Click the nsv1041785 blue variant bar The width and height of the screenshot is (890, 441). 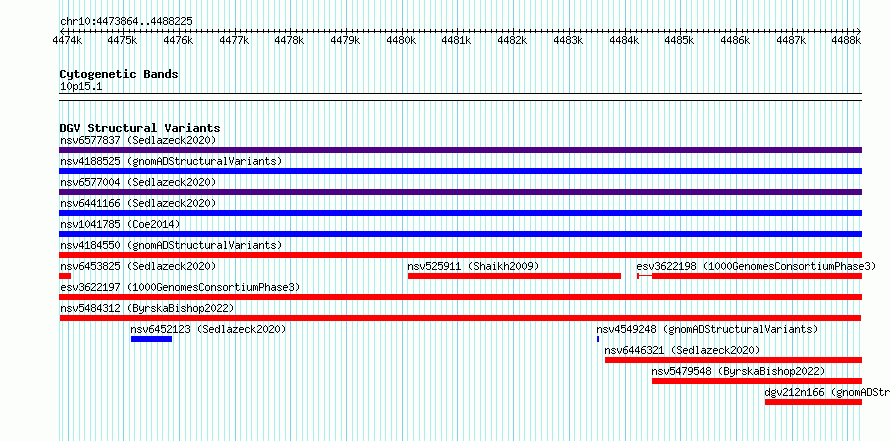click(x=460, y=234)
